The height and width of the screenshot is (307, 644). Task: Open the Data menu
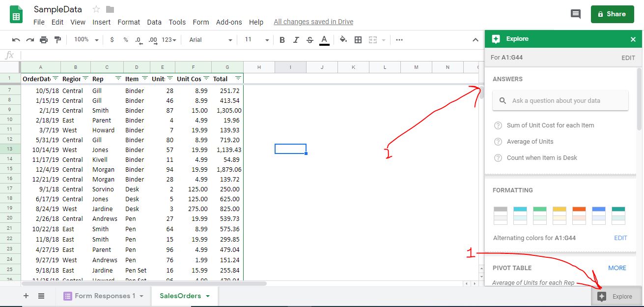click(154, 22)
